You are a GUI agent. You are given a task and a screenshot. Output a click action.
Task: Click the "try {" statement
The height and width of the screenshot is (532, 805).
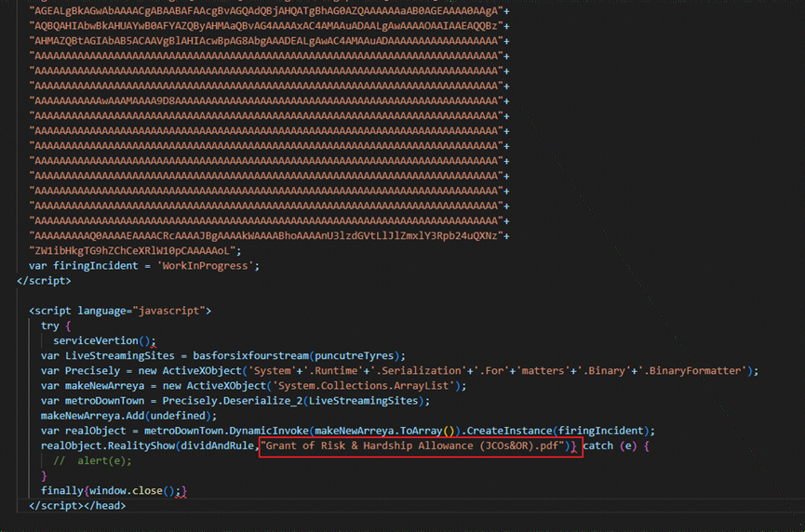click(x=56, y=326)
